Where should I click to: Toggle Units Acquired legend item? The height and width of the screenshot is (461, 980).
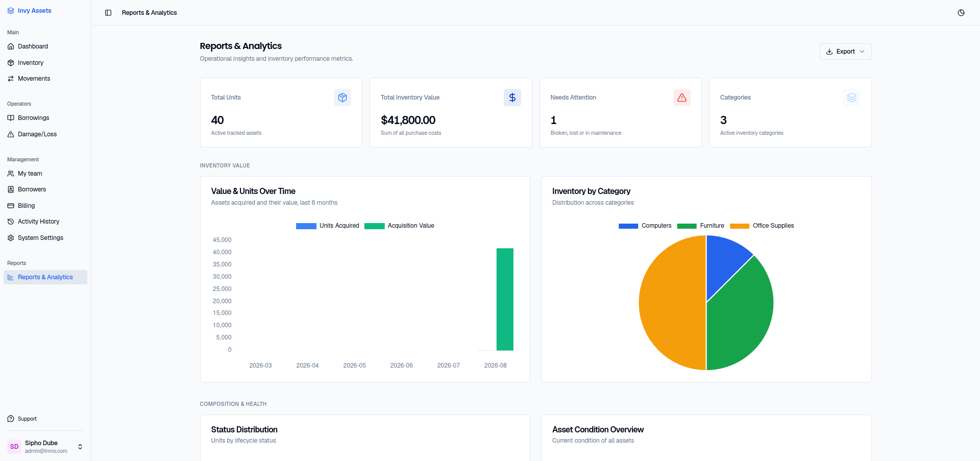tap(327, 226)
